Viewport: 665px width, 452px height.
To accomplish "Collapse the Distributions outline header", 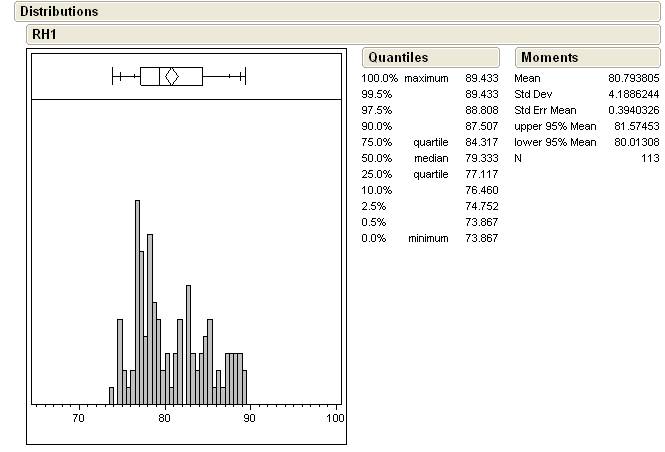I will click(x=59, y=12).
